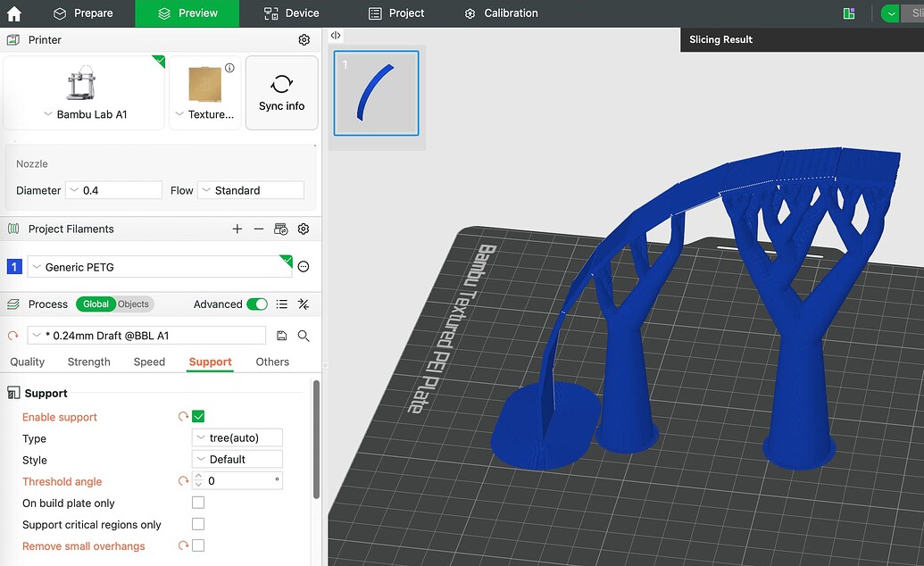This screenshot has width=924, height=566.
Task: Click the Support section heading icon
Action: (x=13, y=393)
